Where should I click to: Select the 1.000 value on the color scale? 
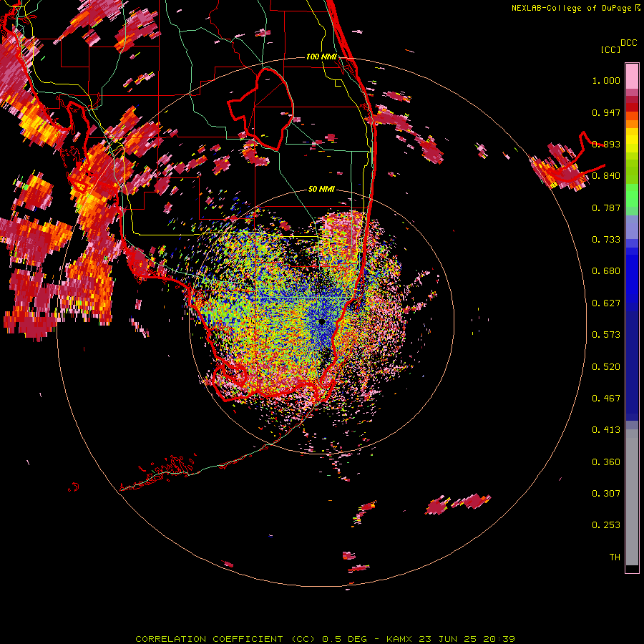(606, 80)
